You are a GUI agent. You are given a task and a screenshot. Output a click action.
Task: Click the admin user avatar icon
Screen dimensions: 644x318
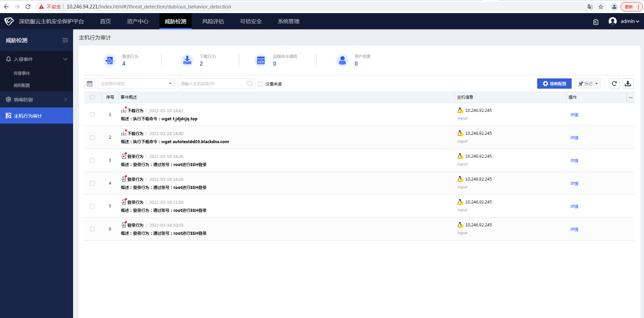[x=613, y=21]
